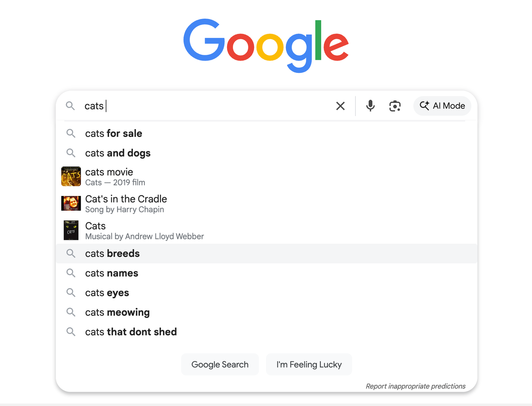Start voice search with microphone icon

pyautogui.click(x=370, y=106)
